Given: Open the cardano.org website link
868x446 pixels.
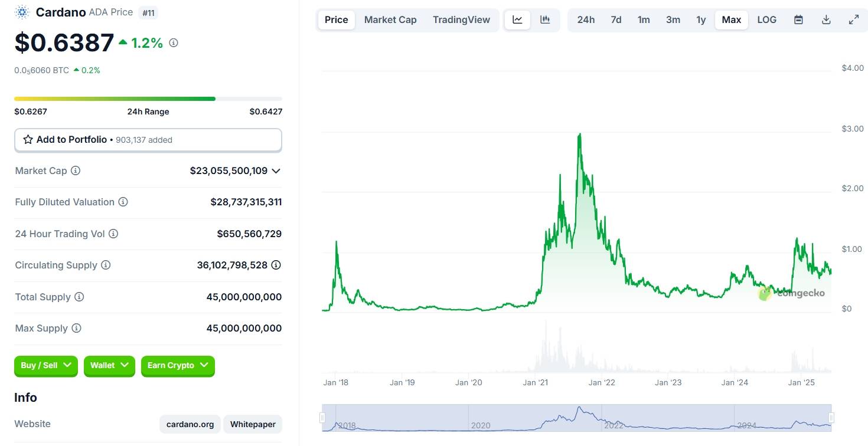Looking at the screenshot, I should point(190,424).
